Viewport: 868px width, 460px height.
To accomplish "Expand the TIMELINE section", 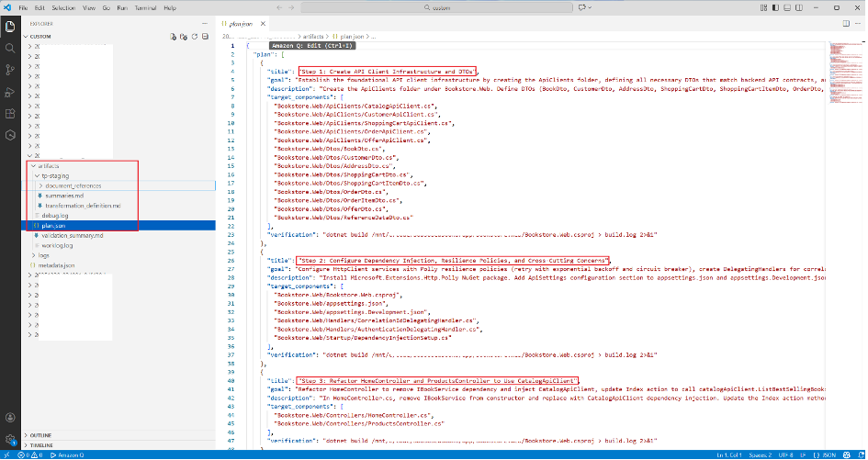I will click(41, 444).
